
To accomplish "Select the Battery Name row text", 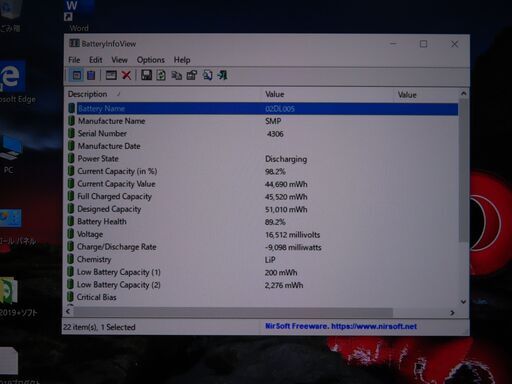I will [101, 108].
